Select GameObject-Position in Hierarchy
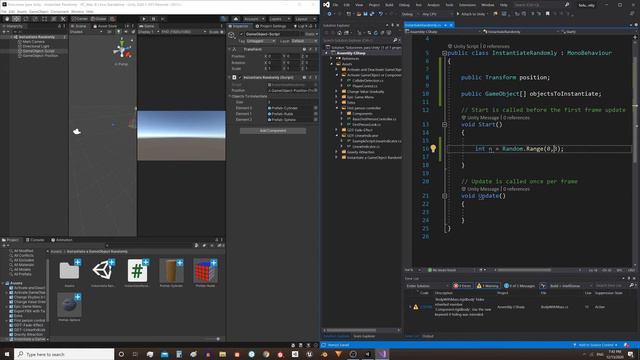The width and height of the screenshot is (640, 360). click(40, 56)
